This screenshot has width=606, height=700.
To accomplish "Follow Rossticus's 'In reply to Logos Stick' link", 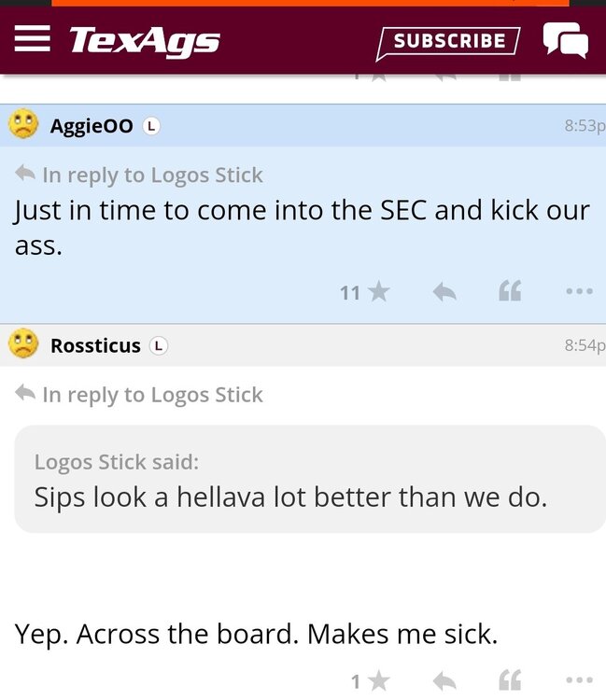I will click(x=152, y=394).
